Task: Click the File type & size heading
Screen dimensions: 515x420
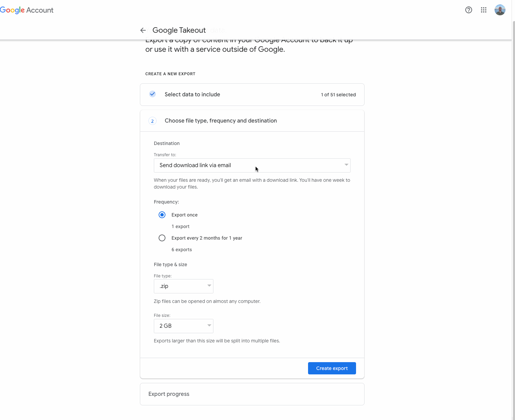Action: point(171,264)
